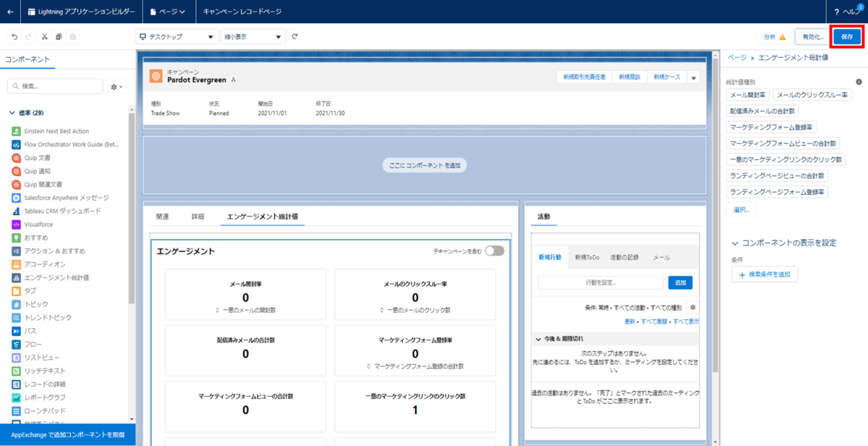
Task: Switch to the 詳細 tab
Action: [197, 216]
